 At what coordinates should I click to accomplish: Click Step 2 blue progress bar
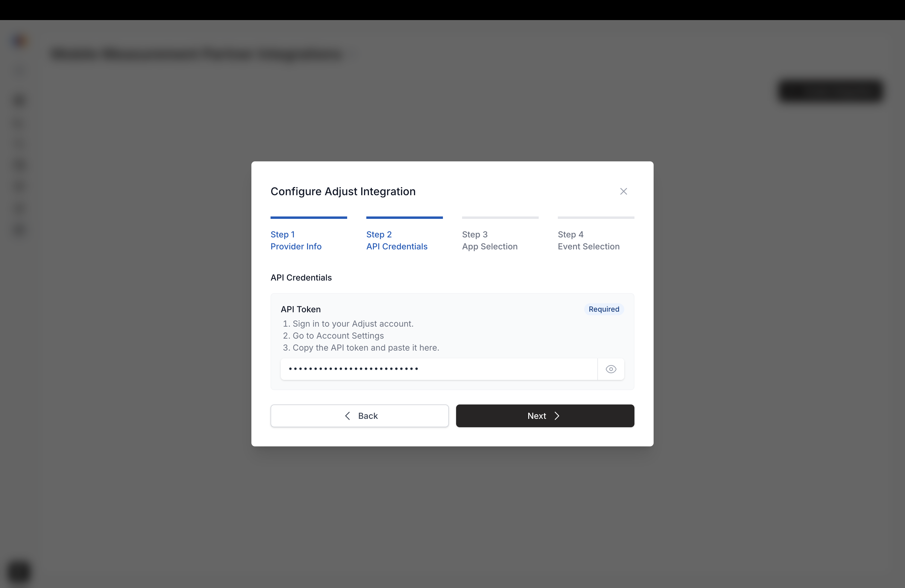tap(404, 218)
